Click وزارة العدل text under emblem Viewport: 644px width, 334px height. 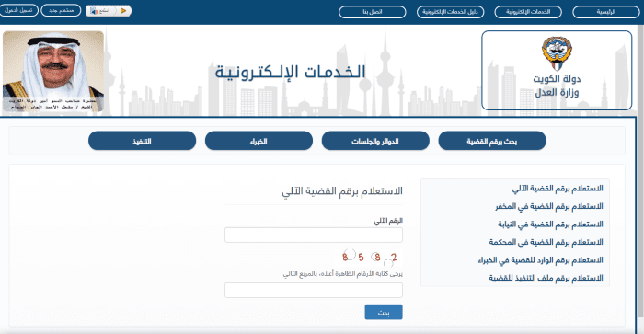point(557,92)
